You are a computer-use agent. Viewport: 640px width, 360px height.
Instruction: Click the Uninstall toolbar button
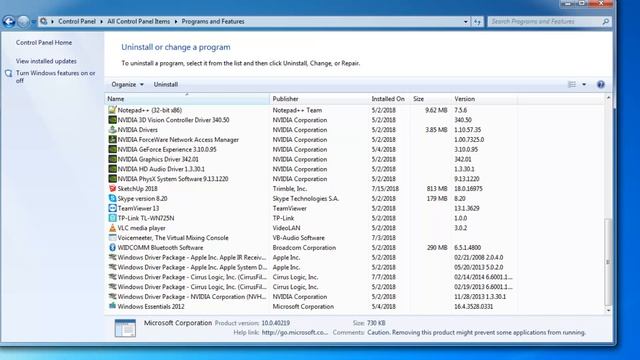pos(166,84)
